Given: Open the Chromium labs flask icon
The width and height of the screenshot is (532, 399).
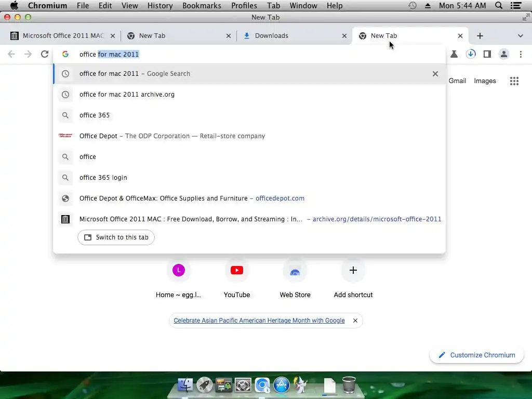Looking at the screenshot, I should [x=454, y=54].
